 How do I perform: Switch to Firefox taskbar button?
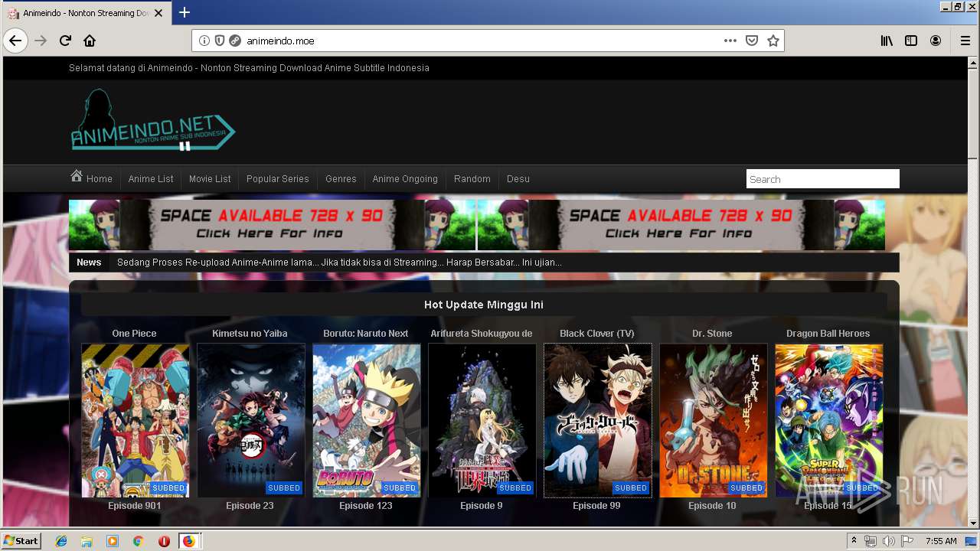click(189, 541)
